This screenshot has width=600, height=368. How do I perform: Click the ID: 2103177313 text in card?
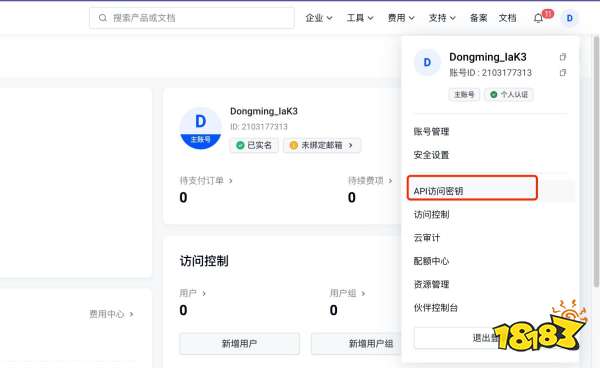[259, 127]
